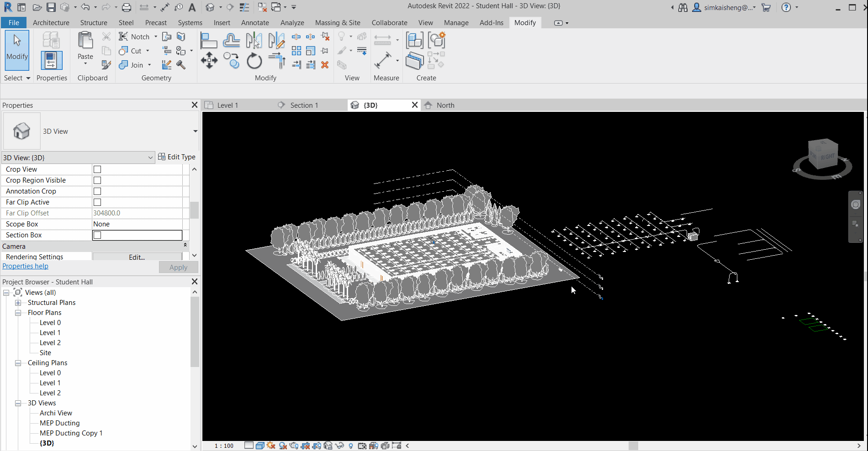Select the Offset tool
Viewport: 868px width, 451px height.
(x=232, y=40)
